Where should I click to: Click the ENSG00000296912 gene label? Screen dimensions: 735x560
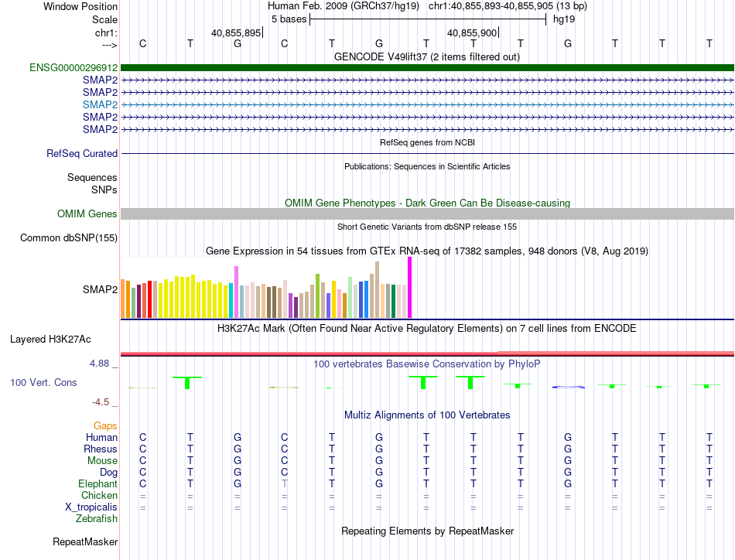73,68
